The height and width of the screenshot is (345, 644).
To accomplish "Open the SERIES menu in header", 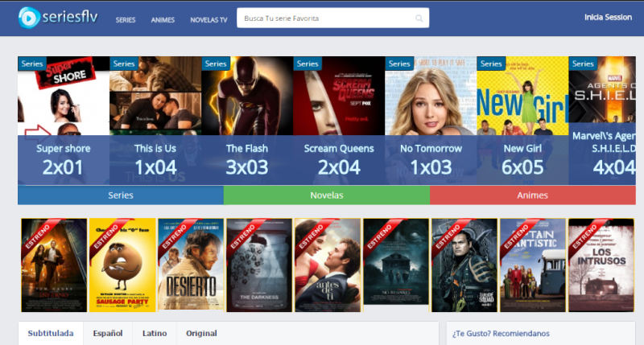I will (126, 19).
